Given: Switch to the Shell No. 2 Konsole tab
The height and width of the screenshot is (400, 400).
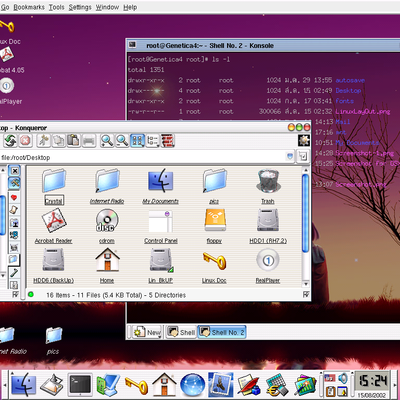Looking at the screenshot, I should (x=222, y=332).
